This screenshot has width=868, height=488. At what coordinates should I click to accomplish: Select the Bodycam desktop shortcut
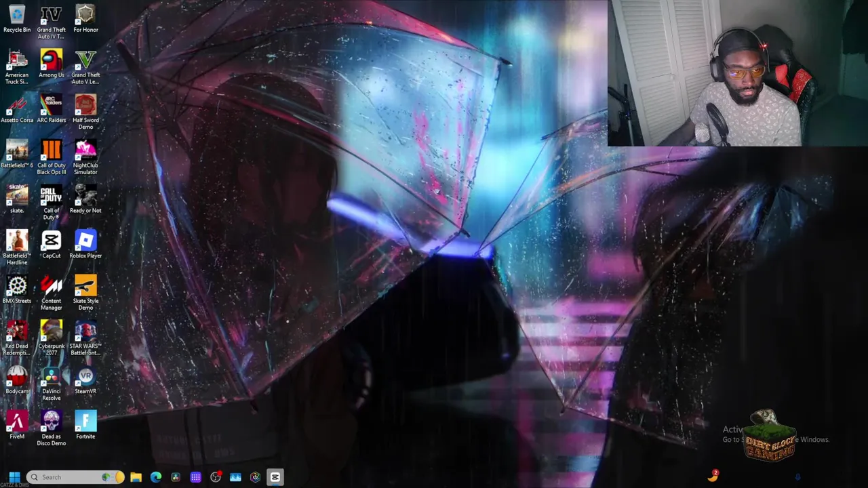pos(17,381)
